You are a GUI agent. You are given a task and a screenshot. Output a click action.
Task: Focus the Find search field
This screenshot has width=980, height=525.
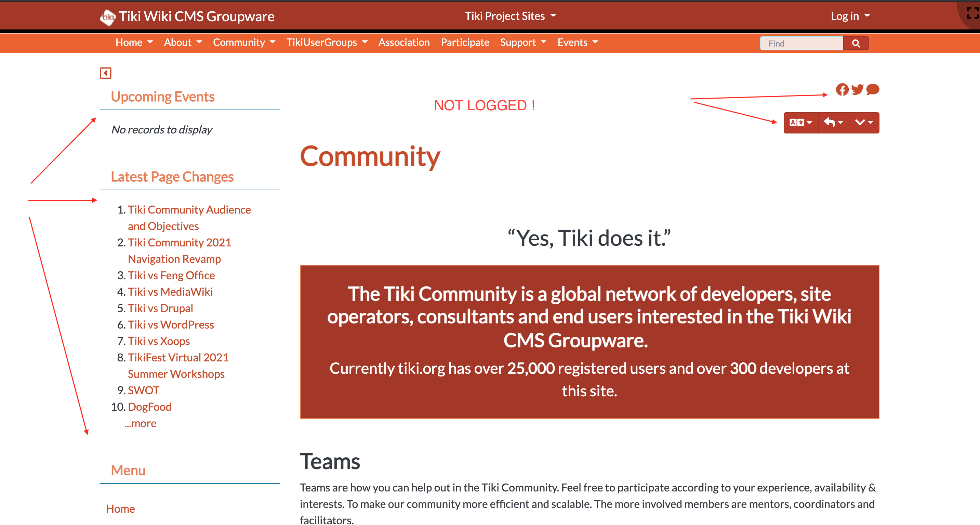[802, 43]
